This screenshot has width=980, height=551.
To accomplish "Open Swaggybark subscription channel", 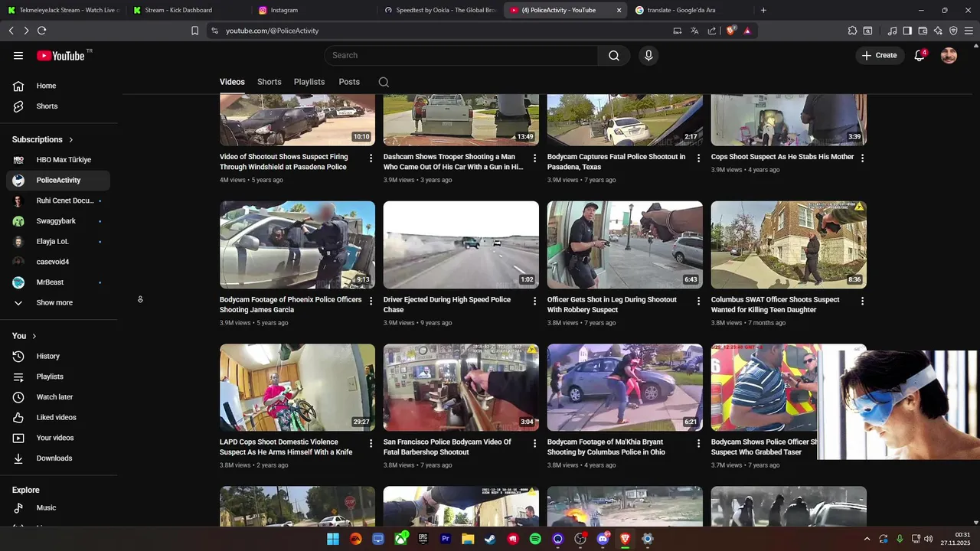I will pos(58,221).
